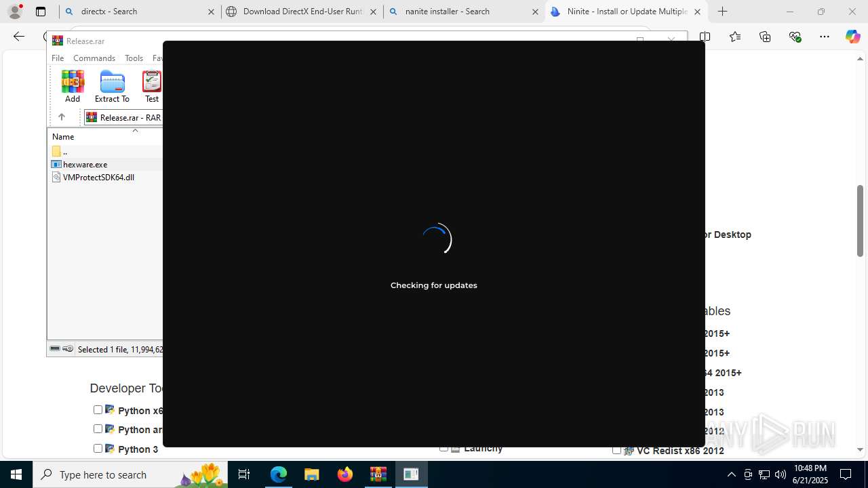Open the Tools menu in WinRAR
The width and height of the screenshot is (868, 488).
[x=134, y=58]
